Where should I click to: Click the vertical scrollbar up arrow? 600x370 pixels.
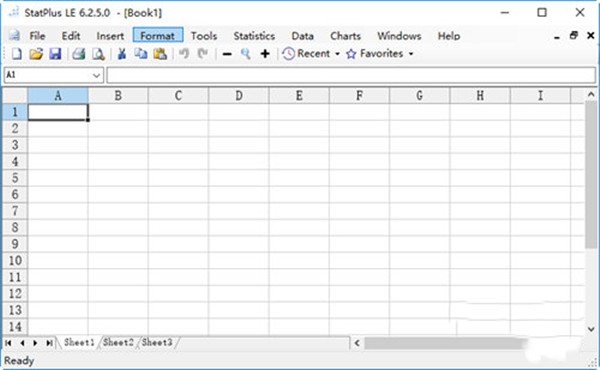(x=591, y=94)
